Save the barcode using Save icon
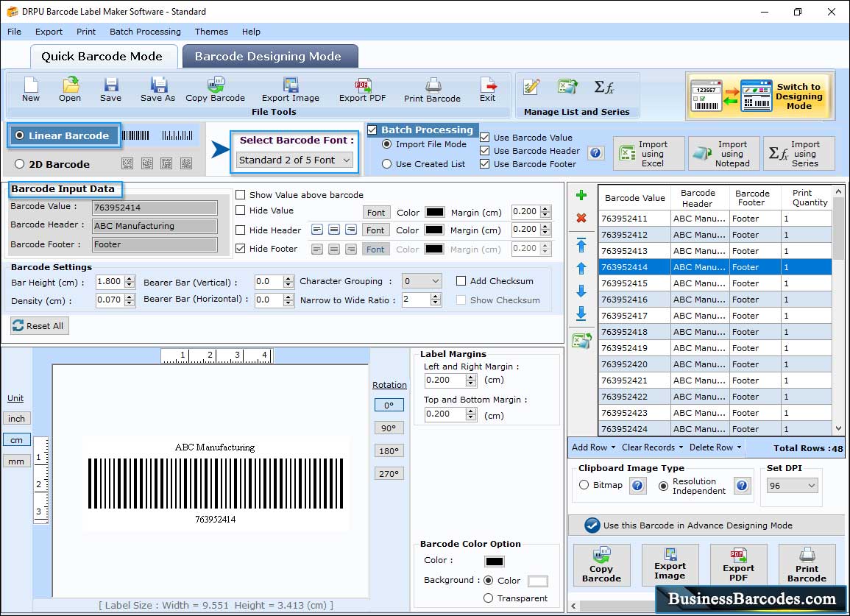The height and width of the screenshot is (616, 850). tap(110, 89)
